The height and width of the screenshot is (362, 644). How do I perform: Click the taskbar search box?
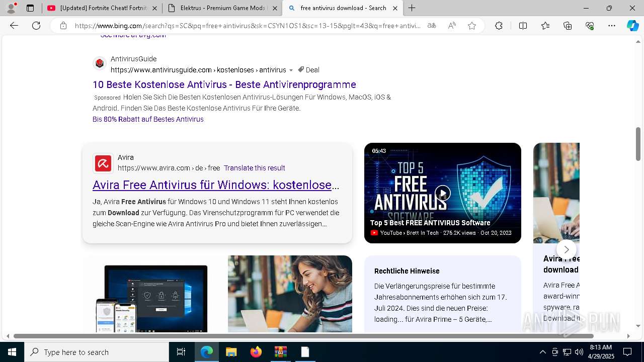[x=97, y=352]
